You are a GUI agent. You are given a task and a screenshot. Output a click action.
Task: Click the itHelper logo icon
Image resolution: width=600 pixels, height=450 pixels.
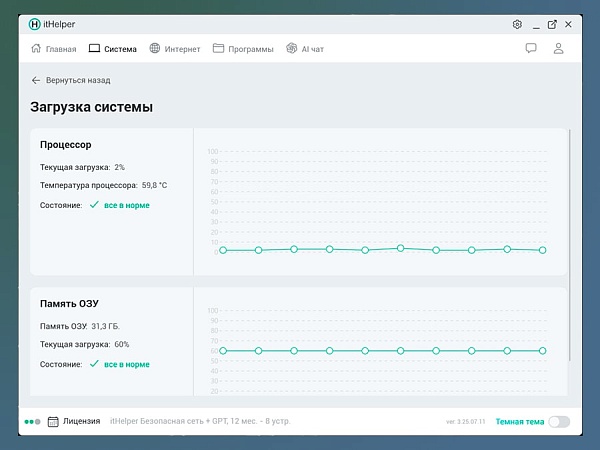coord(35,24)
